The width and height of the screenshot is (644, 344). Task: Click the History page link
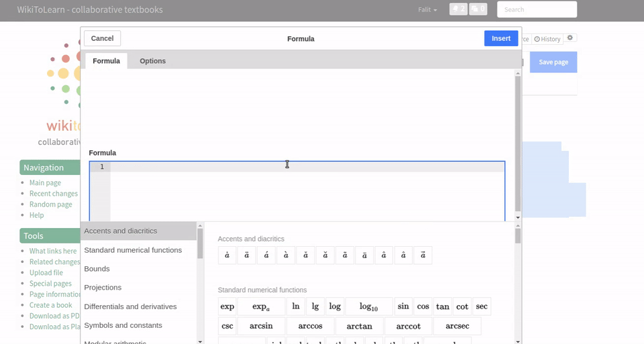click(x=547, y=39)
